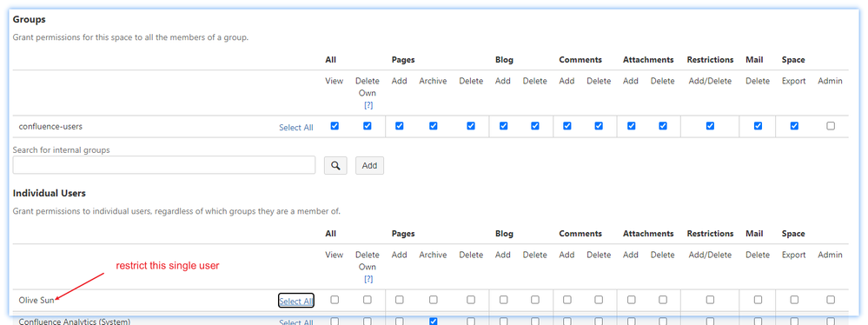868x325 pixels.
Task: Check Space Admin for Olive Sun
Action: pos(831,300)
